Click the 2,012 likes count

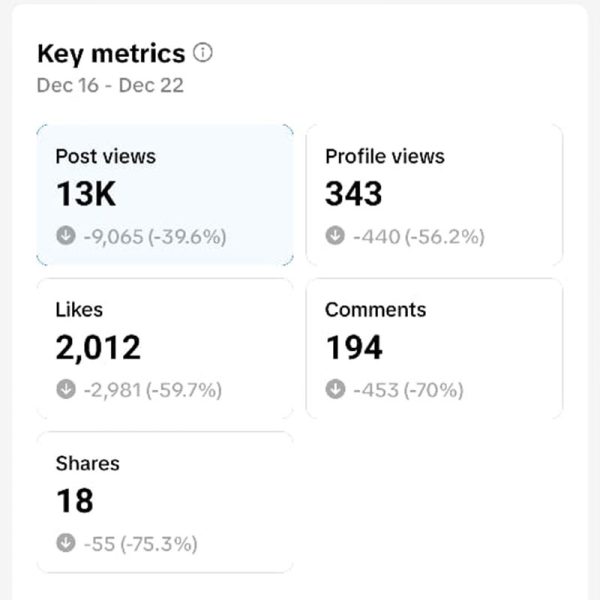tap(98, 348)
